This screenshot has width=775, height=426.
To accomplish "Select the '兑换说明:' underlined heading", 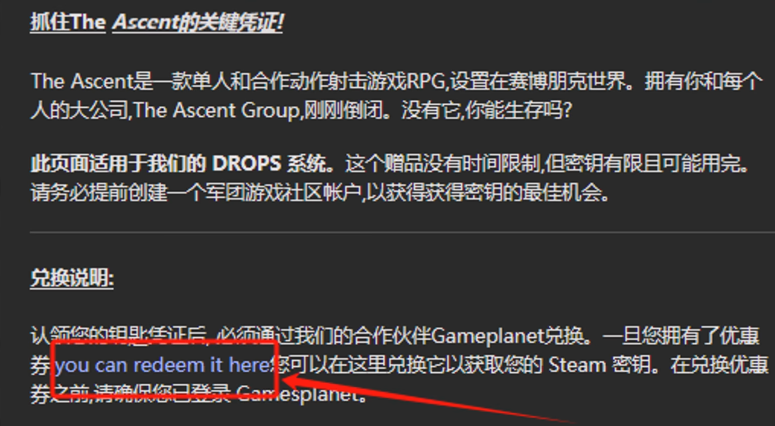I will click(x=72, y=278).
